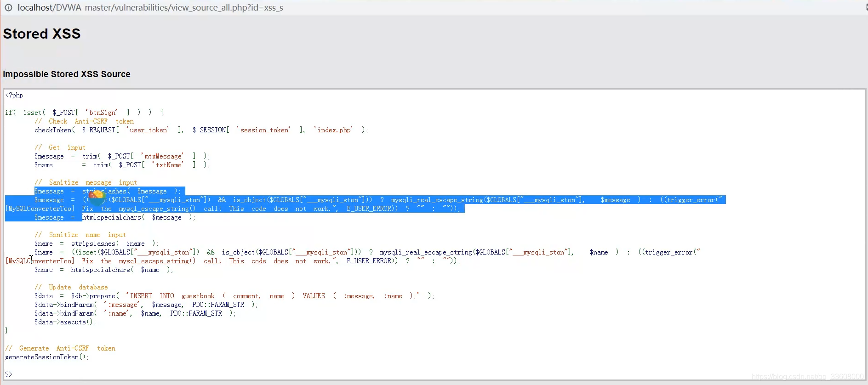Click 'Impossible Stored XSS Source' subheading
Screen dimensions: 868x385
point(67,74)
